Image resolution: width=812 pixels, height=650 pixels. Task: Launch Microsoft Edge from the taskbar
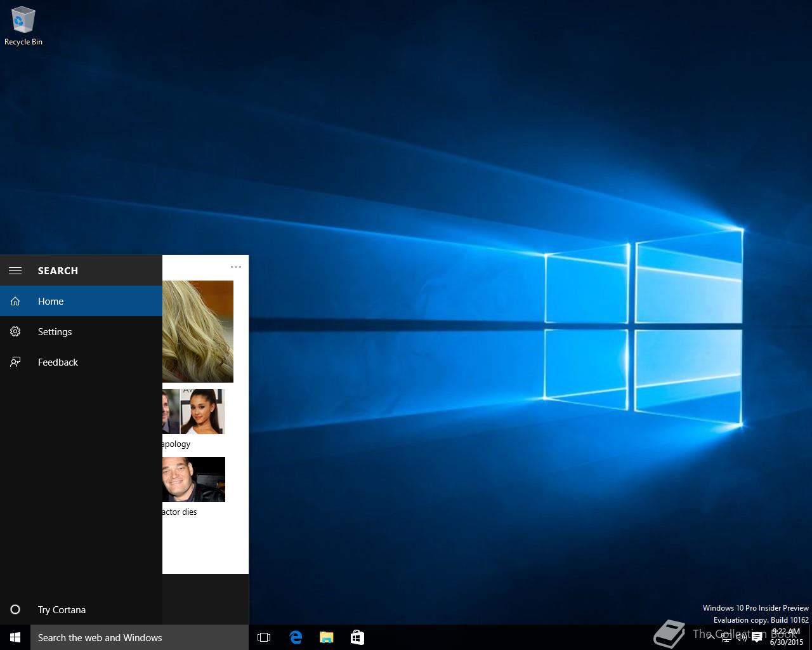(296, 637)
